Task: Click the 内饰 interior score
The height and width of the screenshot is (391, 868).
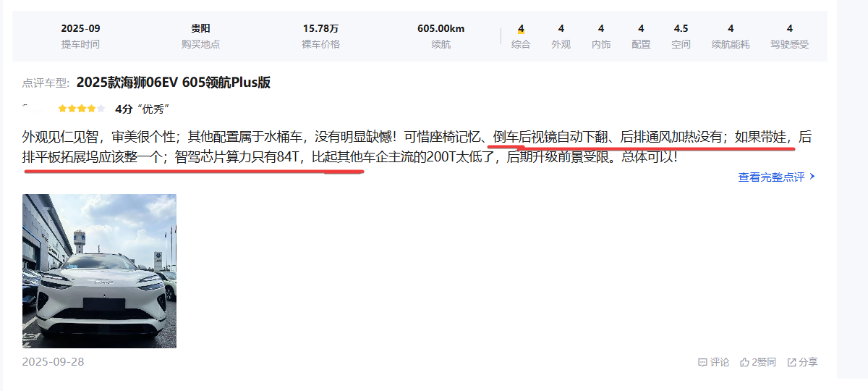Action: (x=601, y=29)
